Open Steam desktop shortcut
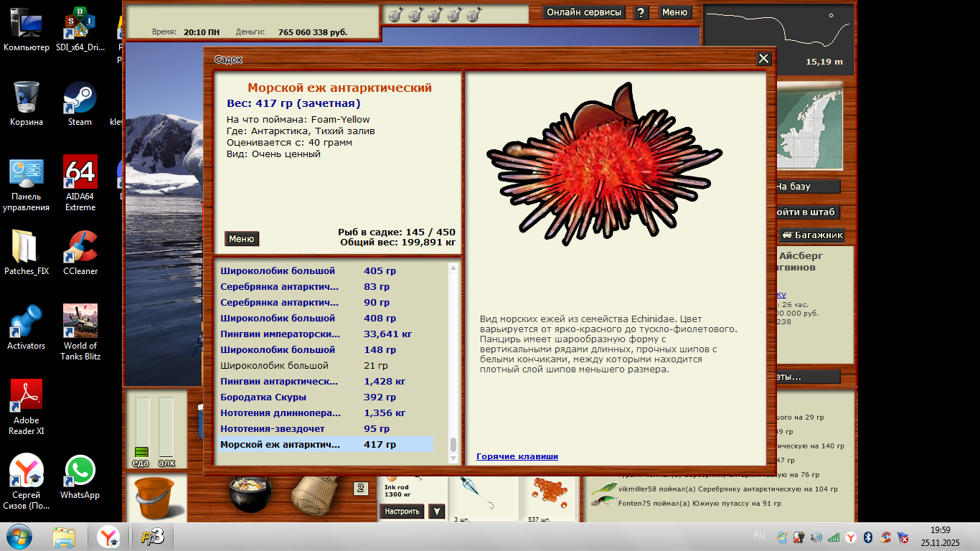 click(x=80, y=104)
